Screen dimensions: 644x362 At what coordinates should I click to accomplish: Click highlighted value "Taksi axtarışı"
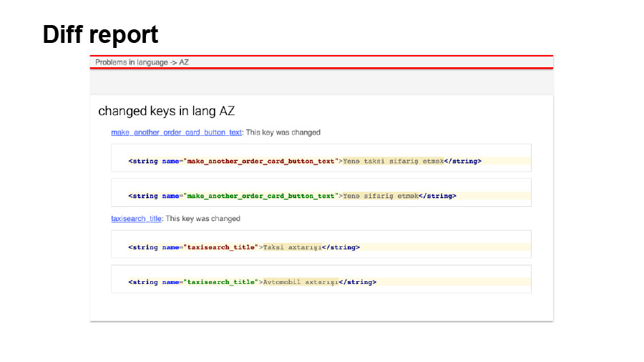click(x=292, y=247)
